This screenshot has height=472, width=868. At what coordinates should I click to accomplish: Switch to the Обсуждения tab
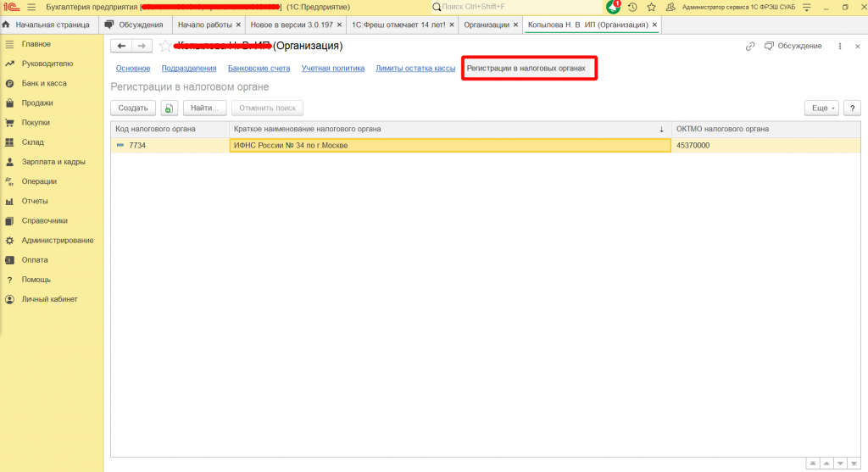(x=135, y=25)
